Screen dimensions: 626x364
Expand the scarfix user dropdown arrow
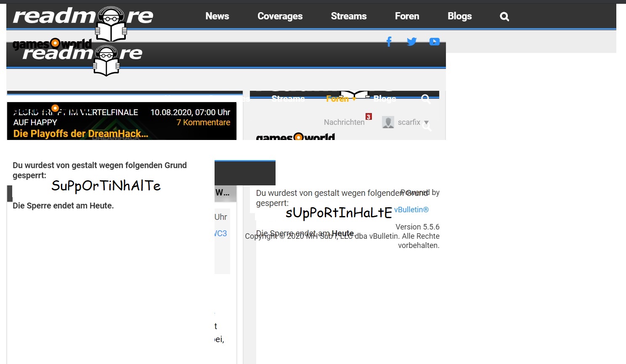tap(426, 123)
